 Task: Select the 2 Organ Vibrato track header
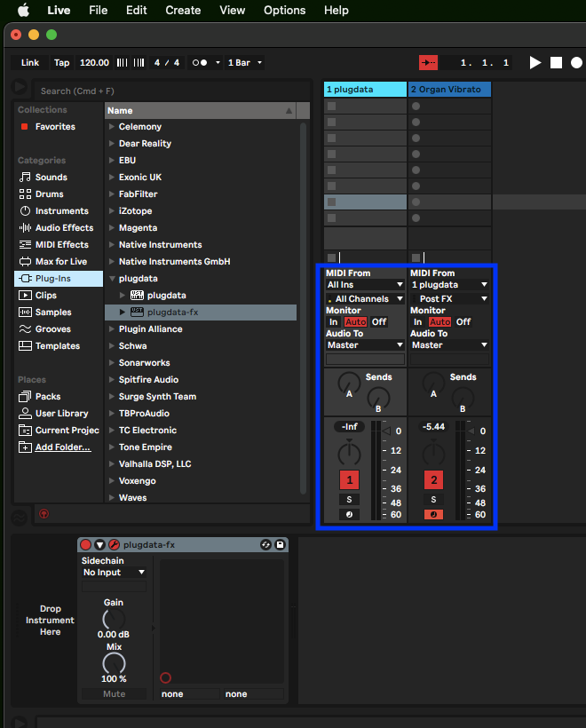click(449, 89)
